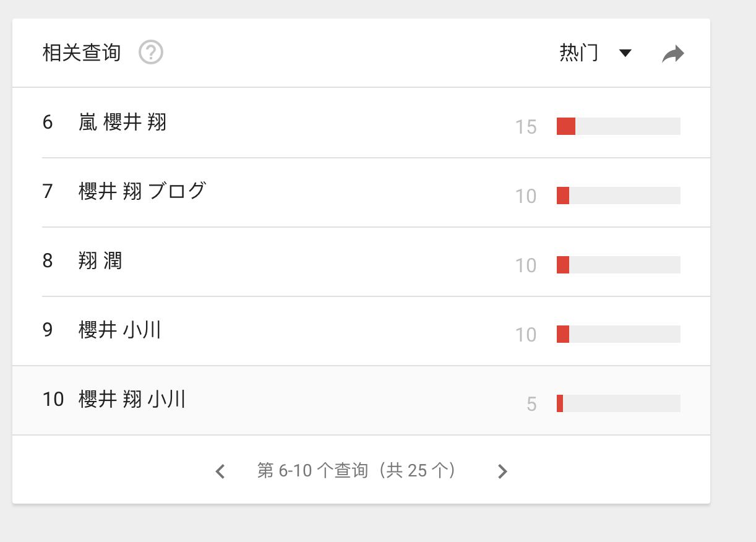The image size is (756, 542).
Task: Open the 热门 sort dropdown
Action: point(579,53)
